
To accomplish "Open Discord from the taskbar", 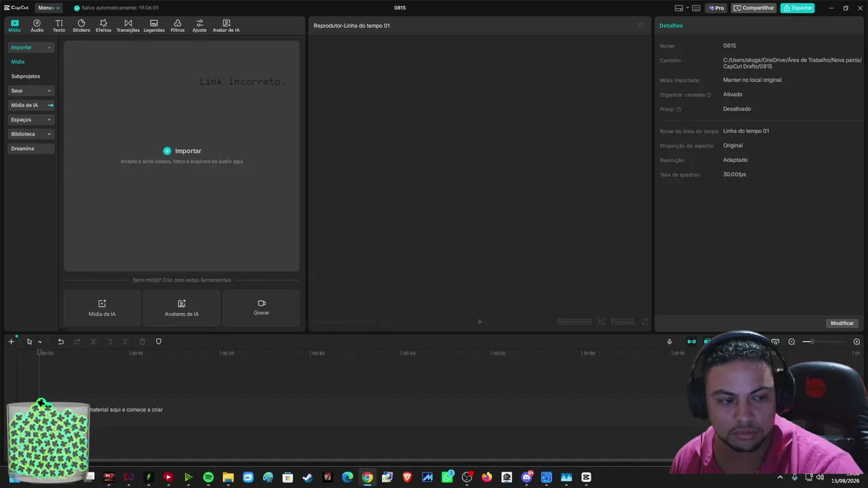I will 527,477.
